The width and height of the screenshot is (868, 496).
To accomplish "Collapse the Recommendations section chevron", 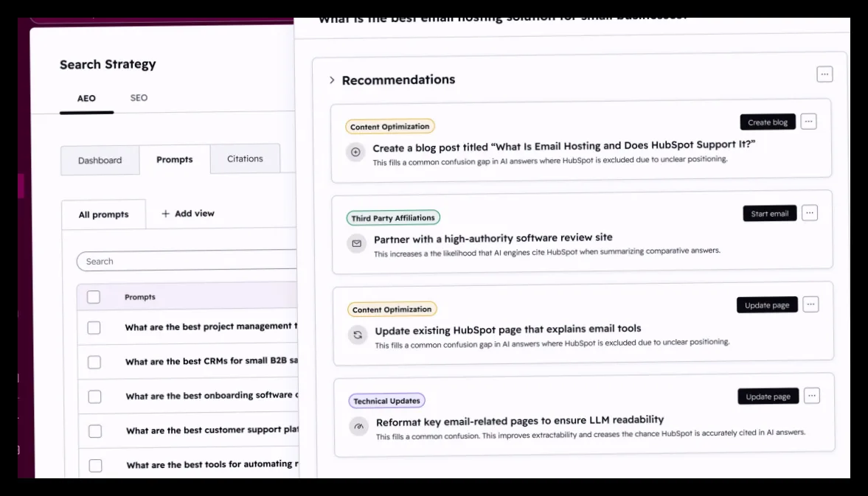I will click(332, 80).
